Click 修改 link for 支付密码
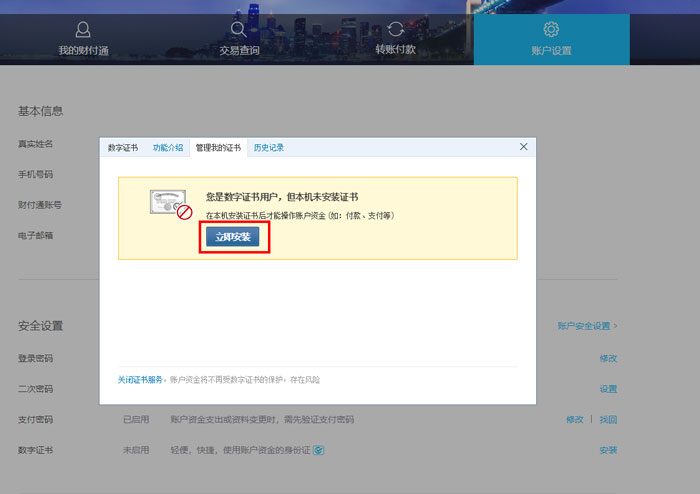 (574, 420)
